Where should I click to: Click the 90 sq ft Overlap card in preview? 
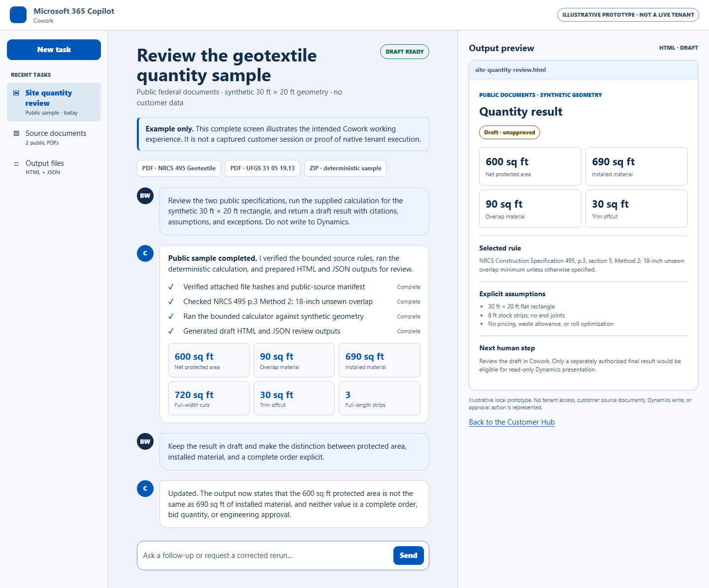click(530, 209)
